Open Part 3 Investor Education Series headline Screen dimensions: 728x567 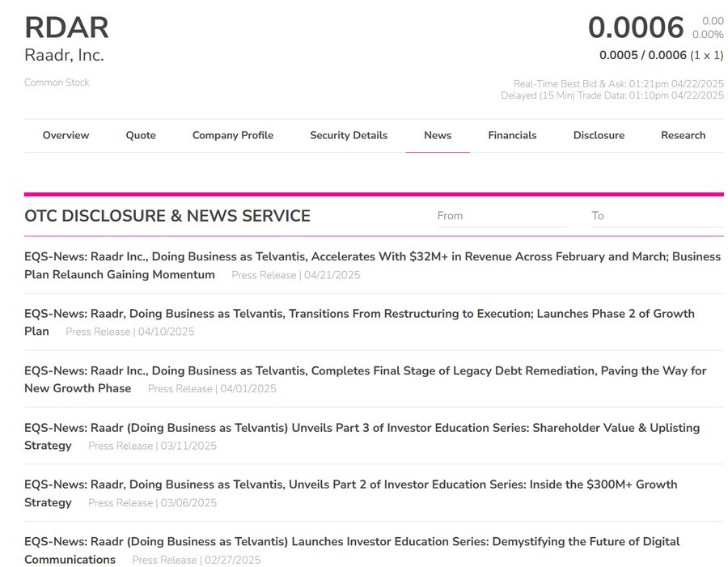point(362,436)
